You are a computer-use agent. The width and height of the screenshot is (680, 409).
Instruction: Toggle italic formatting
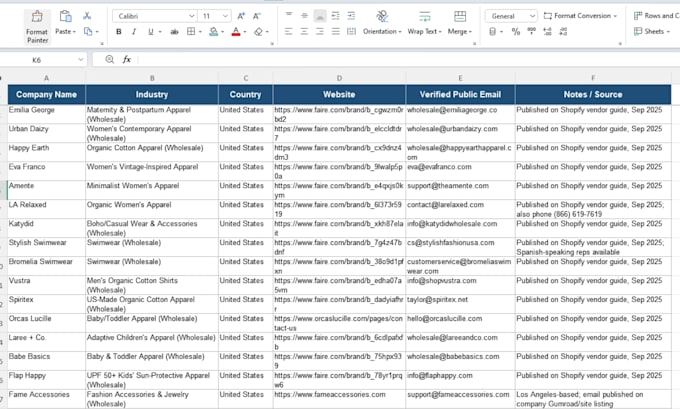click(134, 32)
